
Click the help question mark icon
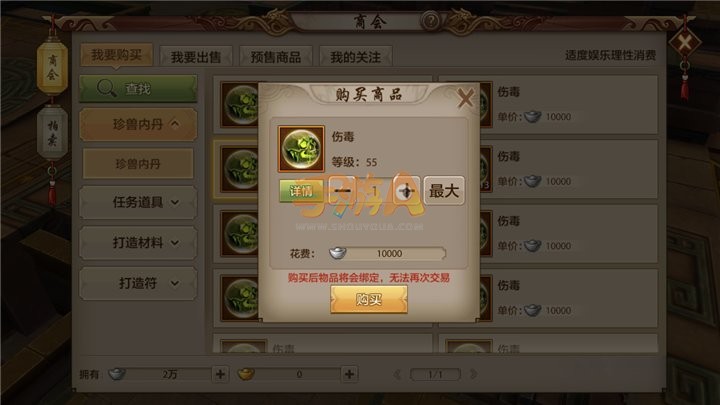click(431, 21)
